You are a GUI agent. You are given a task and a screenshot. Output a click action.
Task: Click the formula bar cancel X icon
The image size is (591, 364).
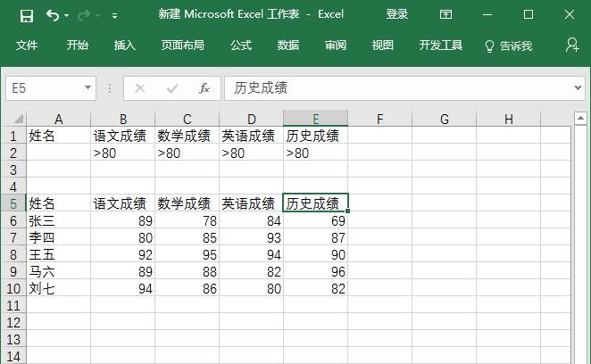[x=140, y=88]
